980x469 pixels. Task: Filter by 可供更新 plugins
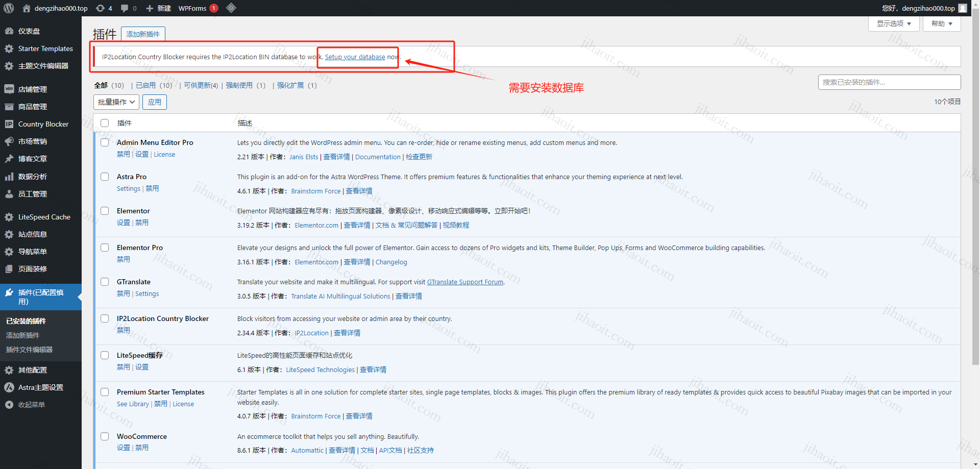pos(201,85)
